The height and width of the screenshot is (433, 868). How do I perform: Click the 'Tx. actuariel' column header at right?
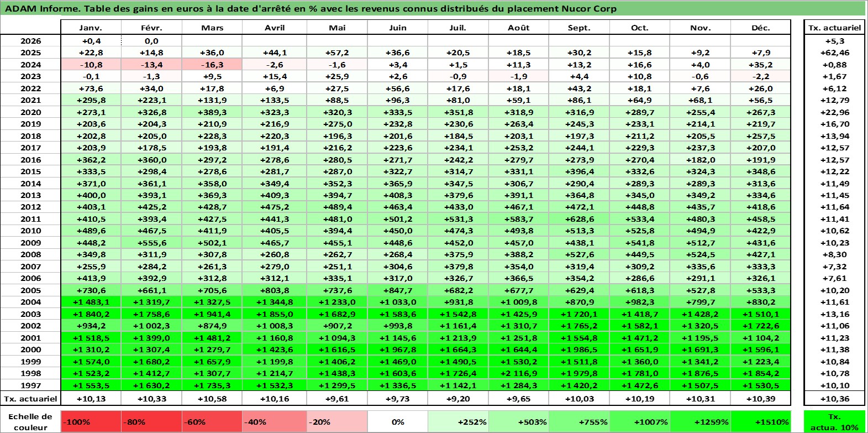tap(834, 28)
